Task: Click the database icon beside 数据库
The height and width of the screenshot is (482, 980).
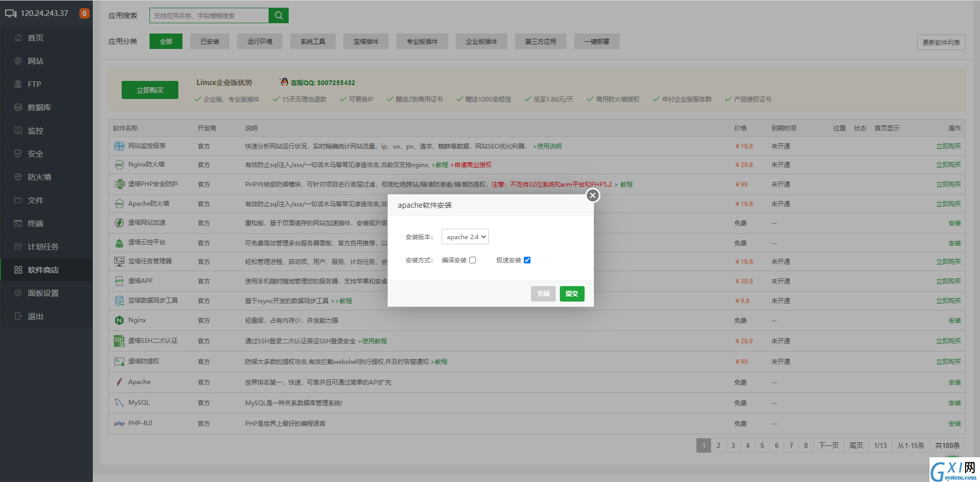Action: click(18, 107)
